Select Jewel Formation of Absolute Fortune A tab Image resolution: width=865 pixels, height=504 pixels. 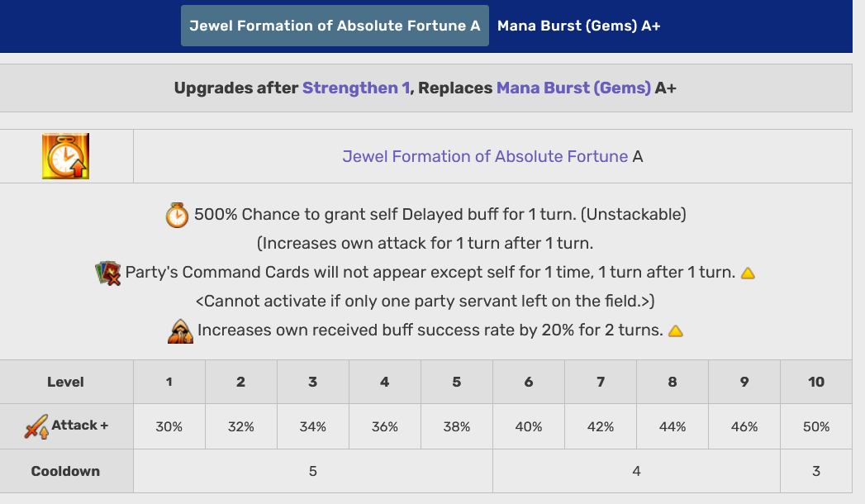[335, 26]
